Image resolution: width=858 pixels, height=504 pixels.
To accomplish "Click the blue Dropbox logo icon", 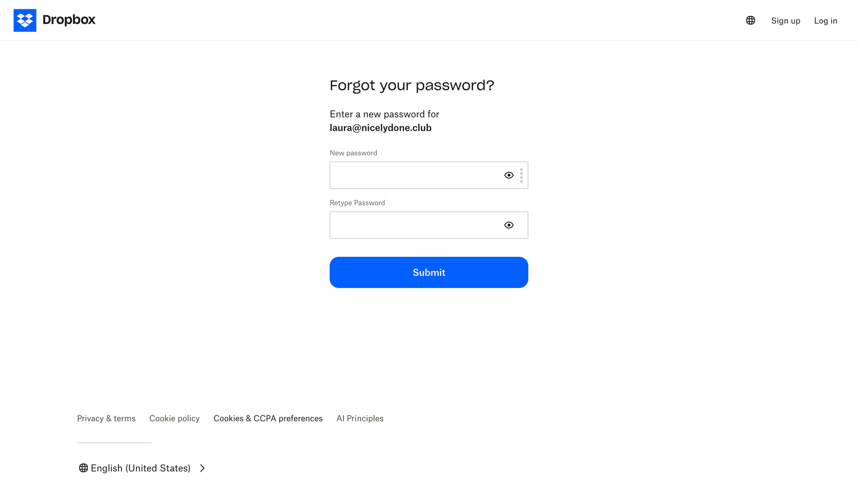I will (x=25, y=20).
